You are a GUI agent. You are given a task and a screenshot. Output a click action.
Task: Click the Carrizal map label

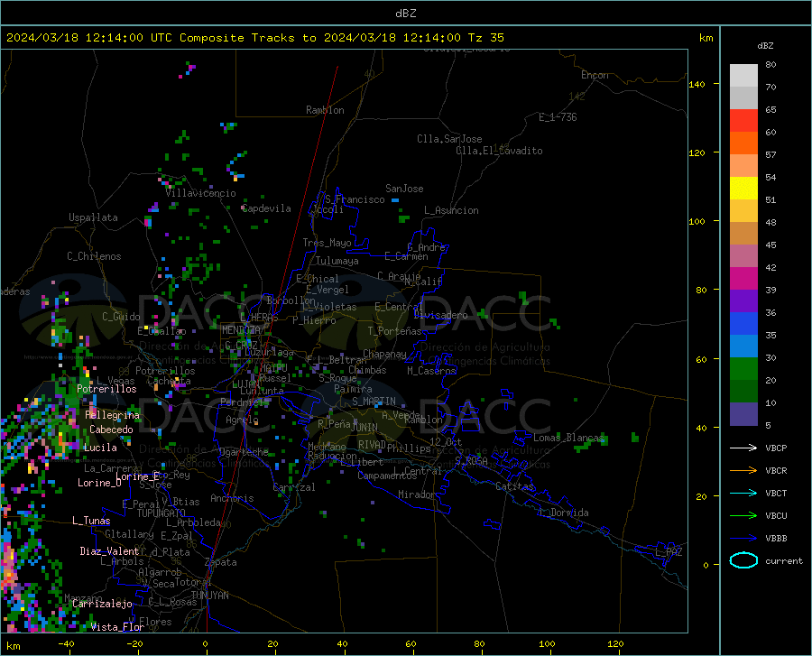pos(293,487)
